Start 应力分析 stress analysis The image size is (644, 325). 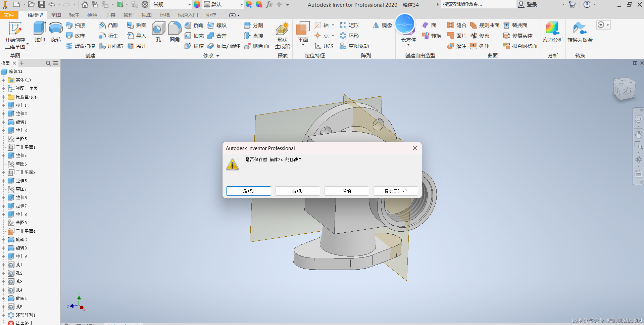pyautogui.click(x=553, y=32)
